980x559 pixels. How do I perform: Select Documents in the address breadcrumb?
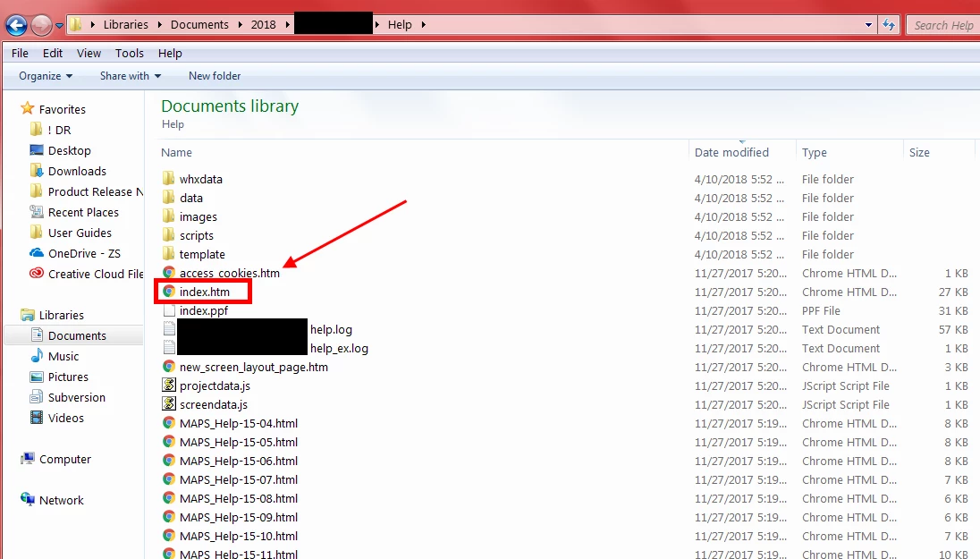click(x=199, y=24)
